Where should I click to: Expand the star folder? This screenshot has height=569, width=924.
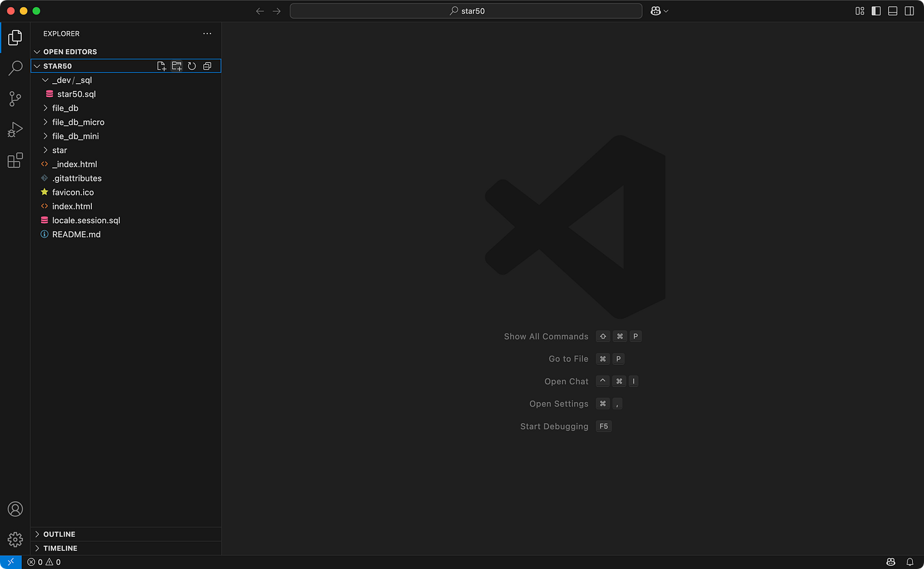coord(126,151)
